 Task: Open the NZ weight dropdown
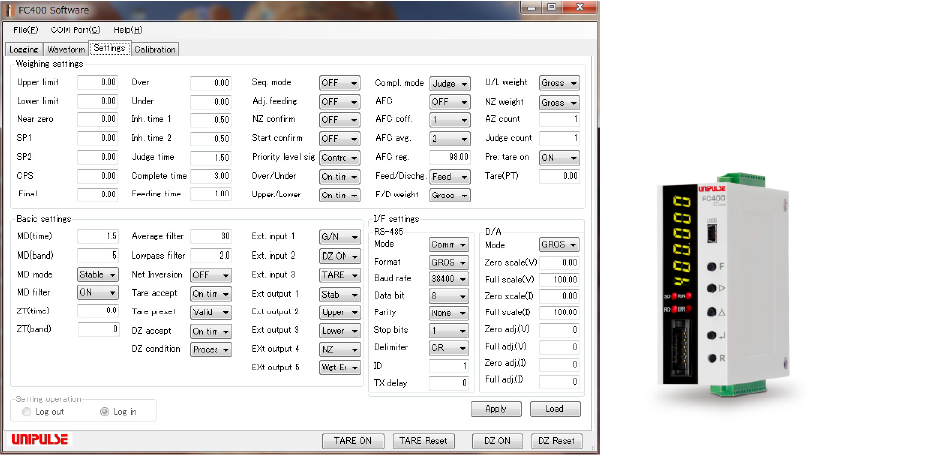click(x=559, y=102)
